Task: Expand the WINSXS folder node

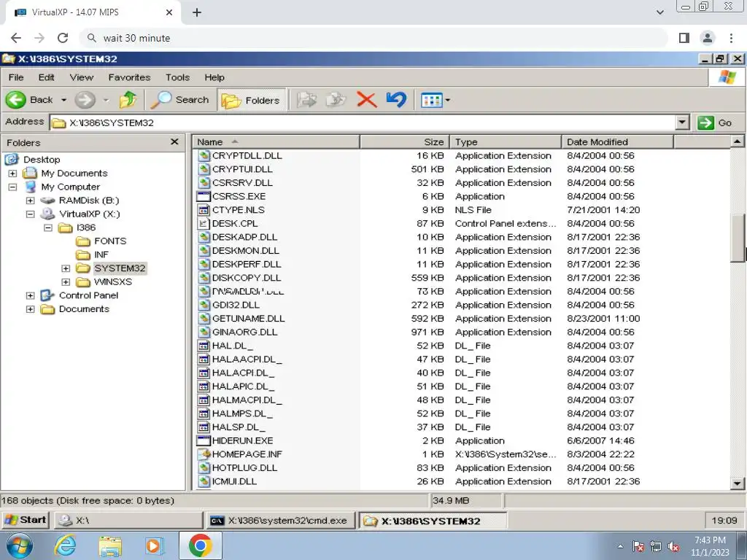Action: (x=66, y=282)
